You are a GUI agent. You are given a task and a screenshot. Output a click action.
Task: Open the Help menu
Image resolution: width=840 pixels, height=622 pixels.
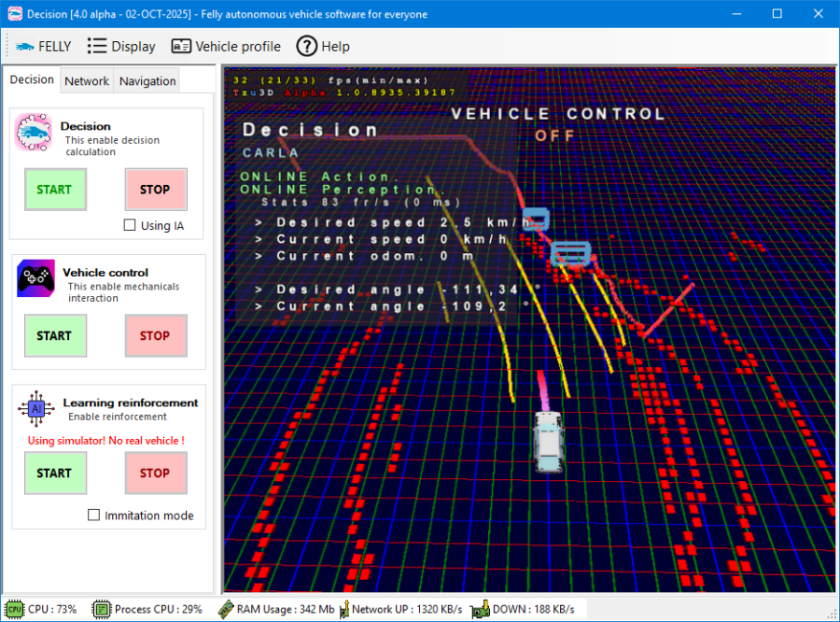(x=323, y=46)
